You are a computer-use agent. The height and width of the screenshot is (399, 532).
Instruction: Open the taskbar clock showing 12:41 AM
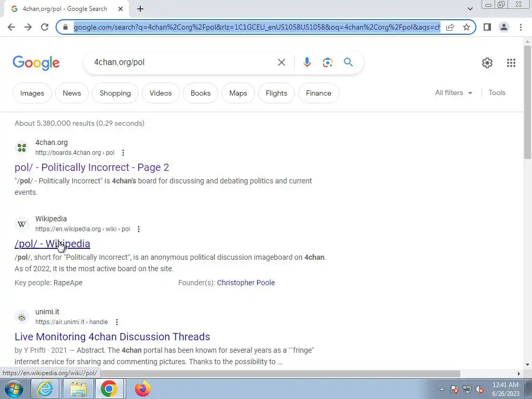tap(506, 389)
